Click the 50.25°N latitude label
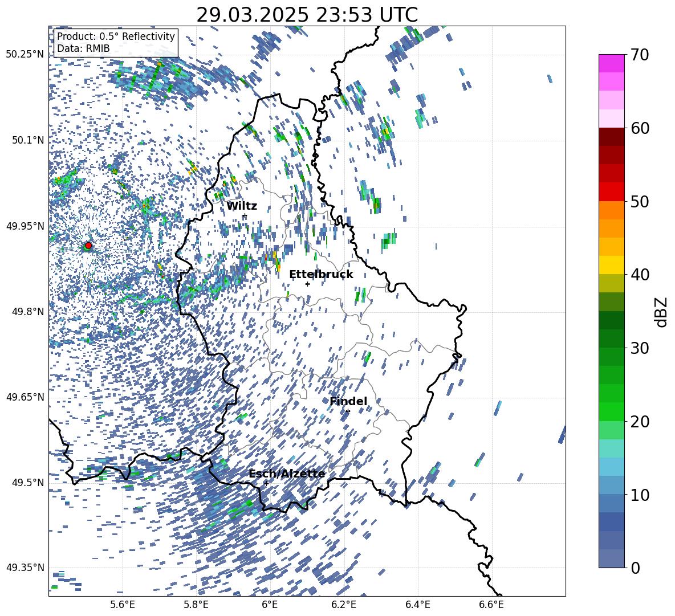Image resolution: width=675 pixels, height=616 pixels. [25, 55]
